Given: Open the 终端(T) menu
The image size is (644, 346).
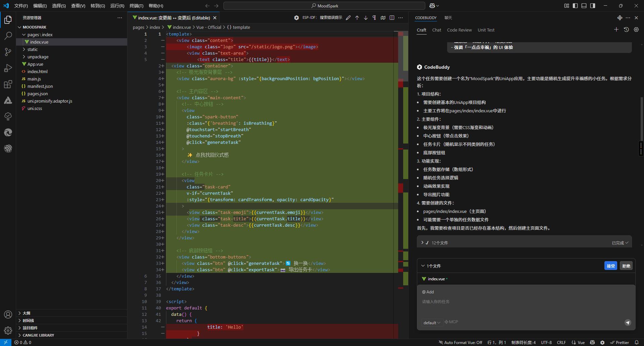Looking at the screenshot, I should pos(136,6).
